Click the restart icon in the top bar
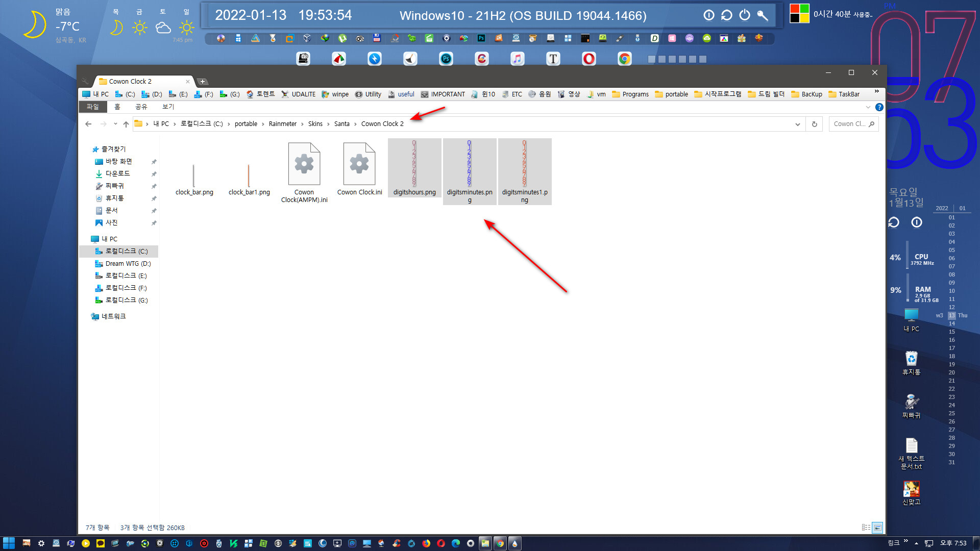Image resolution: width=980 pixels, height=551 pixels. pyautogui.click(x=727, y=15)
